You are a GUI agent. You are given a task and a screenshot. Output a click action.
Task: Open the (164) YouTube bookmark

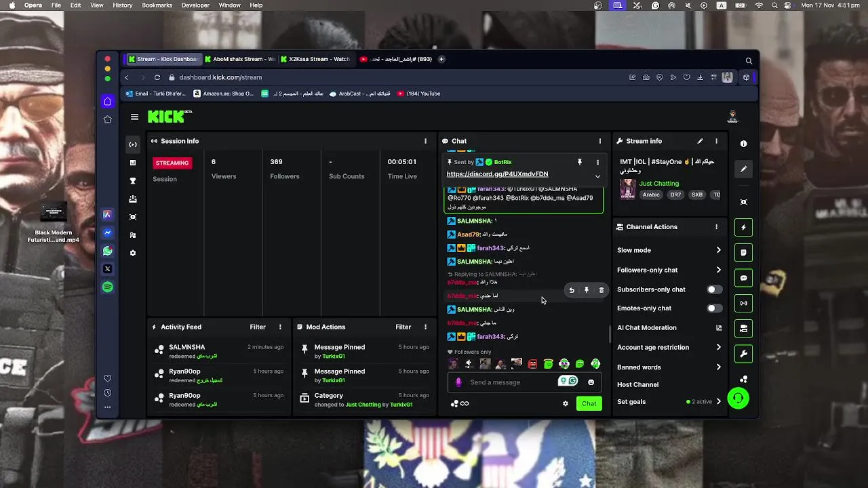click(419, 94)
